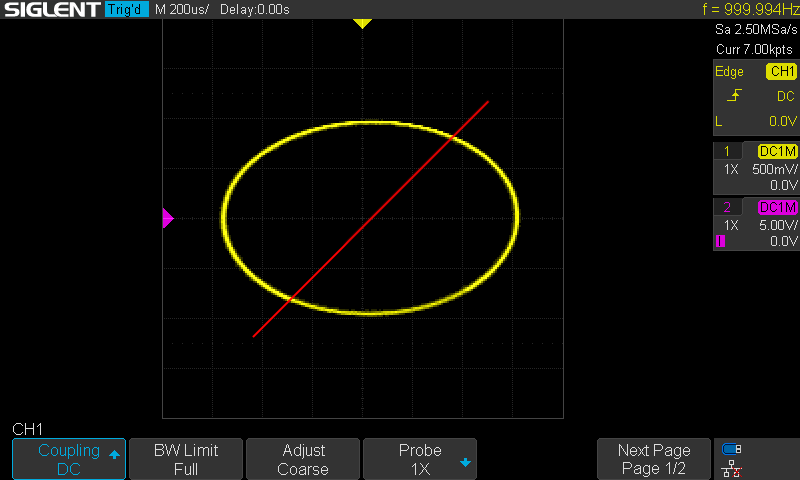Click the SIGLENT logo
Screen dimensions: 800x480
coord(52,9)
